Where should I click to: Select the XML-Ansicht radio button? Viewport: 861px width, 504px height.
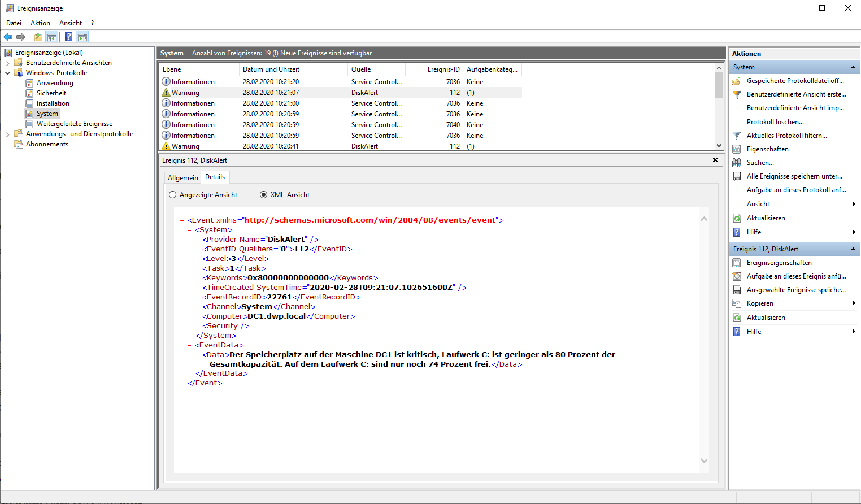[x=263, y=195]
